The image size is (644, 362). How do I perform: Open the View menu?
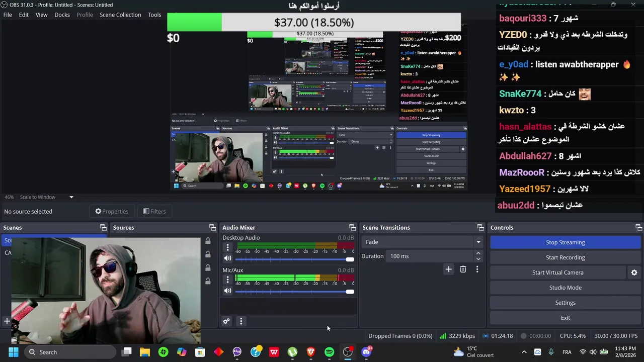(x=41, y=15)
